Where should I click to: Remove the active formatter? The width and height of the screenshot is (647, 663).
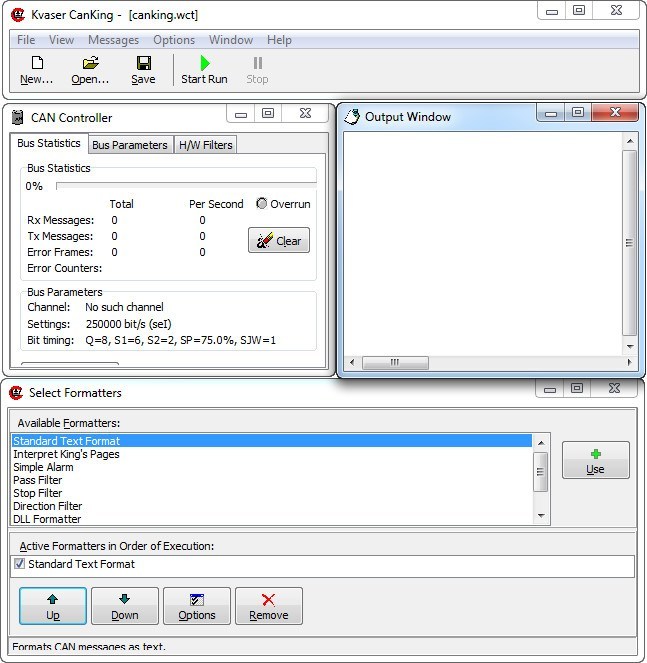(x=269, y=606)
